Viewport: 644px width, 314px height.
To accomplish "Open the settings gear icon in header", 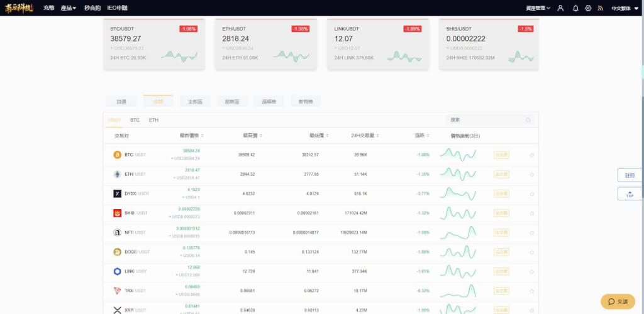I will click(x=588, y=8).
